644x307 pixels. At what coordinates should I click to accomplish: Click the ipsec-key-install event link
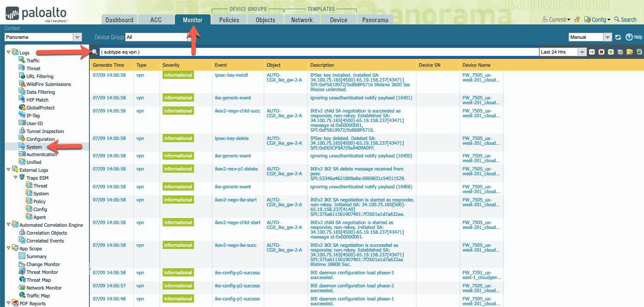point(231,75)
